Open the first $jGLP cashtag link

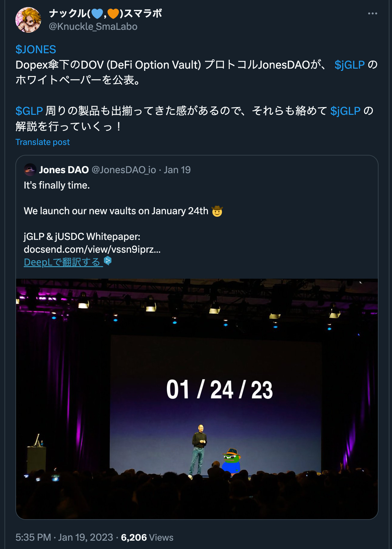[x=349, y=65]
